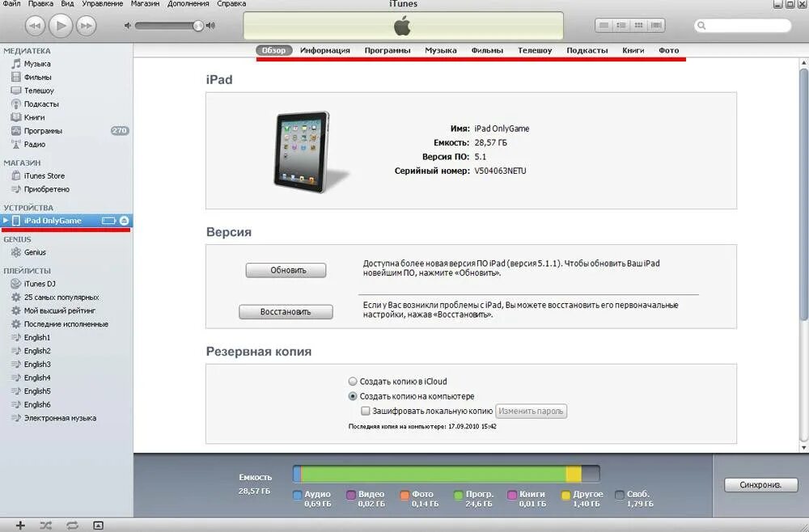Switch to Cover Flow view icon
The image size is (809, 532).
click(656, 25)
